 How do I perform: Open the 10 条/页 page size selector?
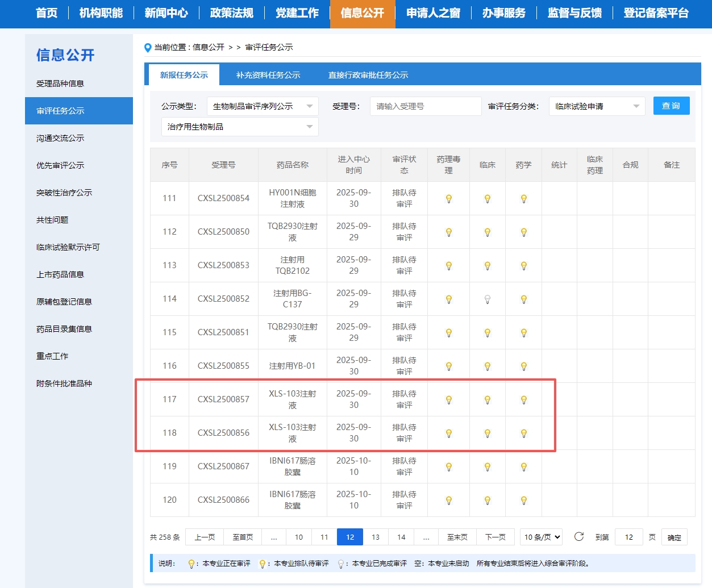(542, 537)
